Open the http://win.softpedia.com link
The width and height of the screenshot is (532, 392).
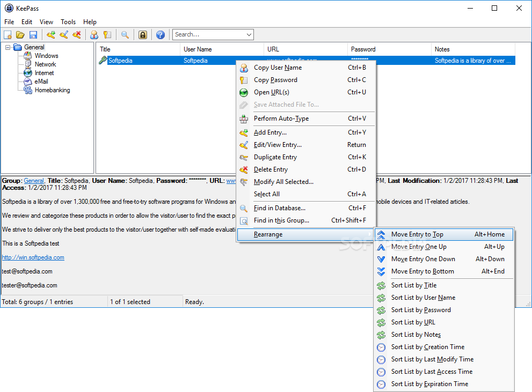coord(33,257)
